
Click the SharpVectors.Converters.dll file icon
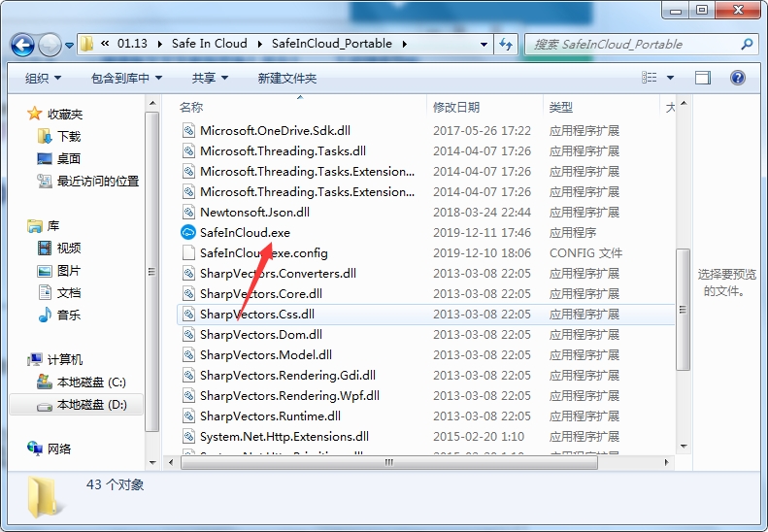pos(188,274)
